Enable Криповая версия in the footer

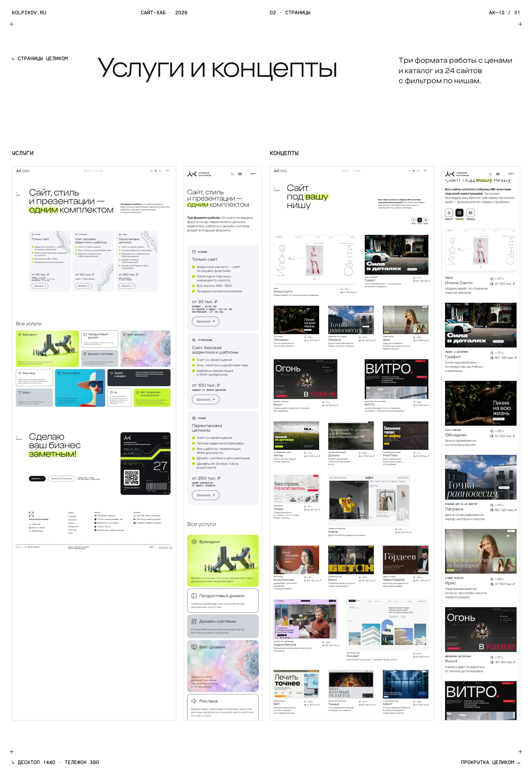(x=36, y=531)
